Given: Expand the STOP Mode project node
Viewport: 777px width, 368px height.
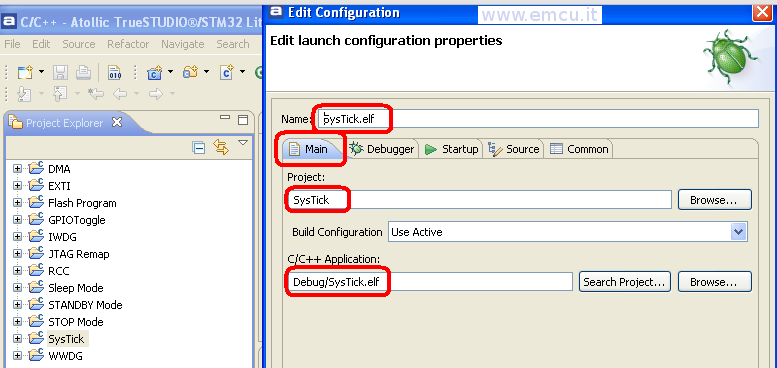Looking at the screenshot, I should (x=18, y=321).
